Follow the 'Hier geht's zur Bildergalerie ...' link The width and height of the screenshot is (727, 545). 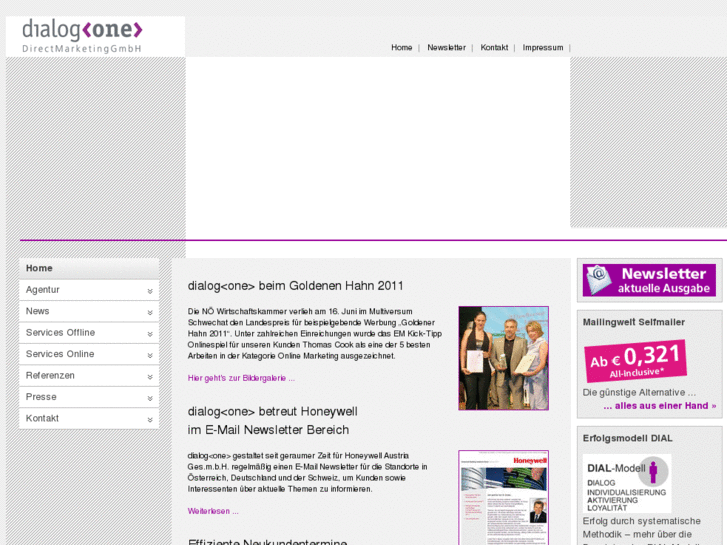coord(241,378)
